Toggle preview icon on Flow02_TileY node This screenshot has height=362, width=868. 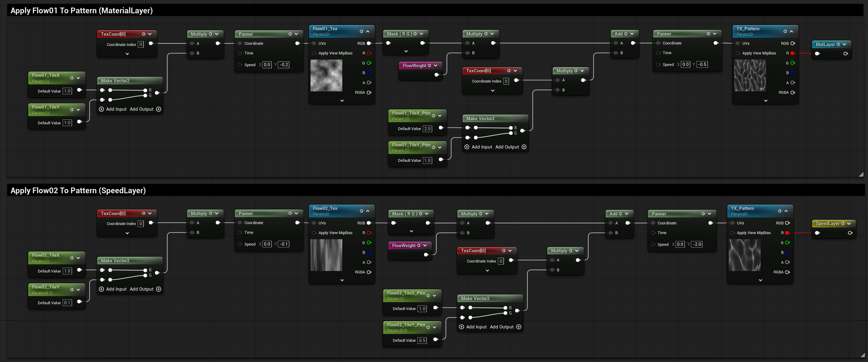pyautogui.click(x=72, y=290)
